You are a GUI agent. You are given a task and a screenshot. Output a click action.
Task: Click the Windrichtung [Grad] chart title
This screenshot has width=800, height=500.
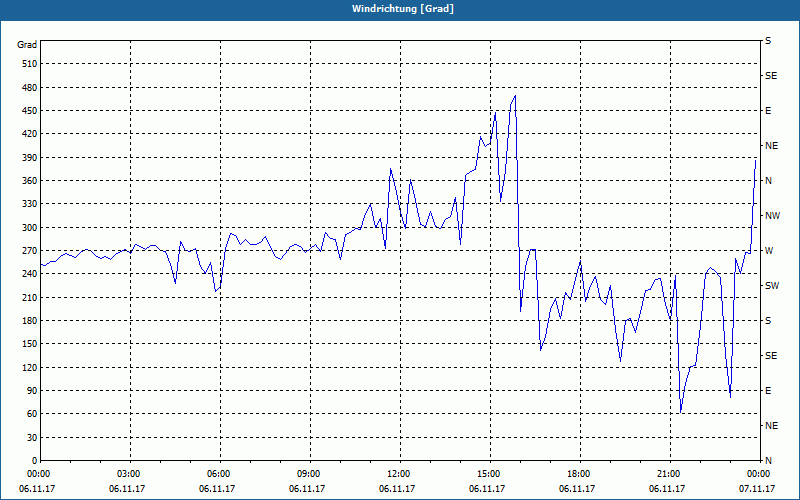403,9
